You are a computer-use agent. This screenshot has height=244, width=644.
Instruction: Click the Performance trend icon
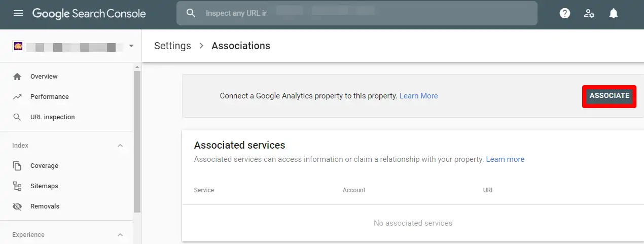(x=17, y=97)
